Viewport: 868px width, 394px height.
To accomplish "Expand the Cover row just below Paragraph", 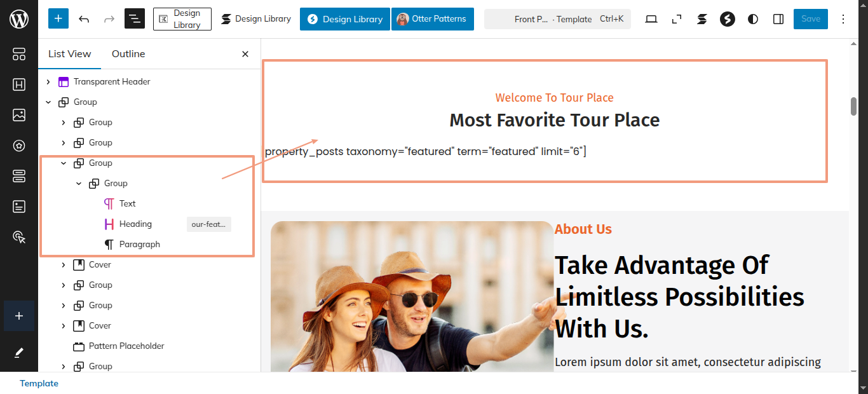I will point(64,264).
